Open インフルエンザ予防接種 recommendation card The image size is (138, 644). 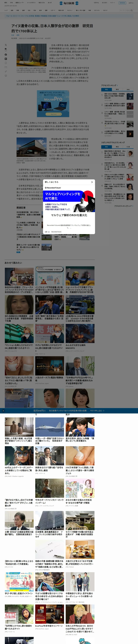[50, 280]
